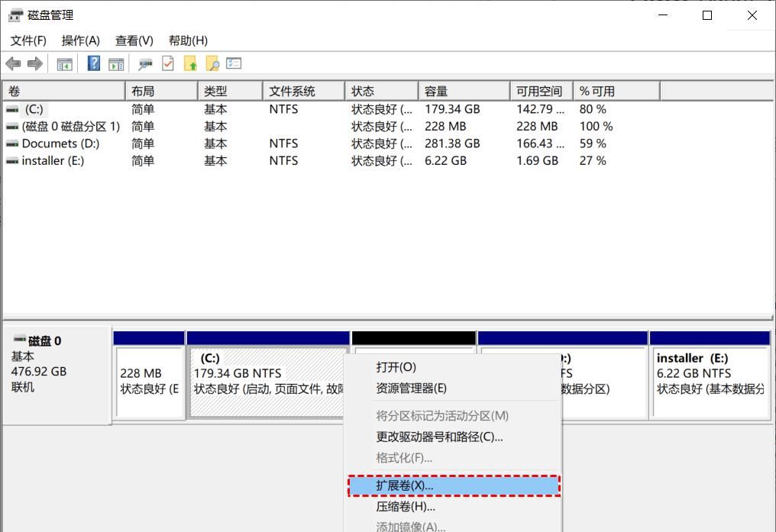Screen dimensions: 776x532
Task: Click 更改驱动器号和路径(C)... menu entry
Action: [439, 437]
